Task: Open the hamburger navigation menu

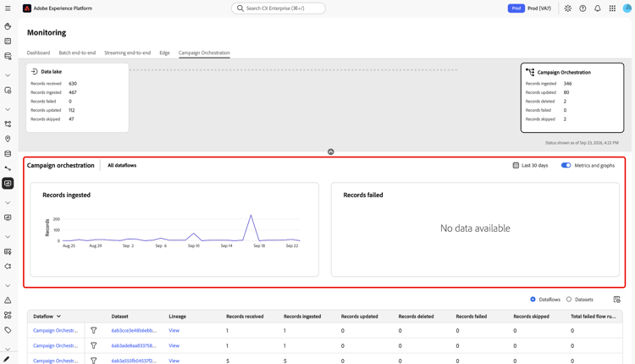Action: [8, 8]
